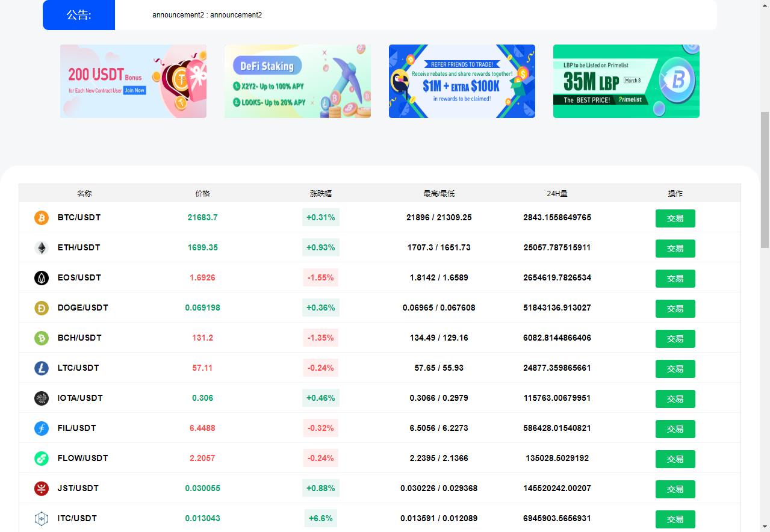Click the announcement2 notice text

pyautogui.click(x=207, y=15)
